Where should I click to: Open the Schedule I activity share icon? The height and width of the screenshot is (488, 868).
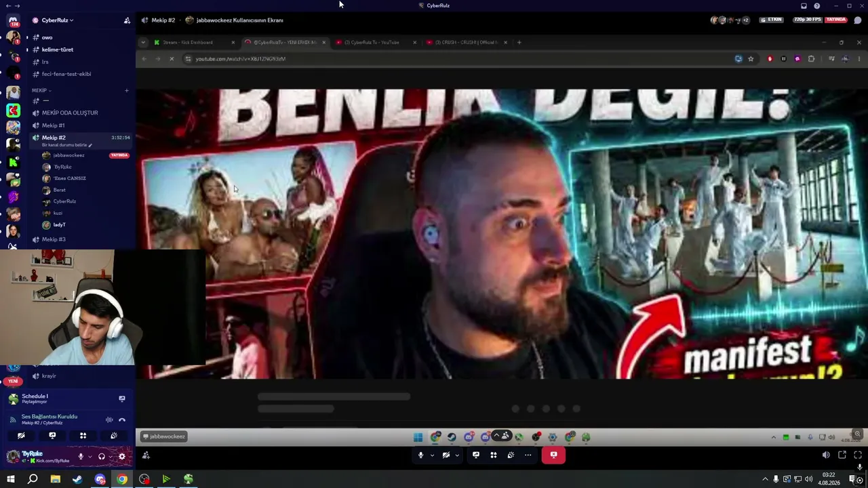(x=122, y=399)
